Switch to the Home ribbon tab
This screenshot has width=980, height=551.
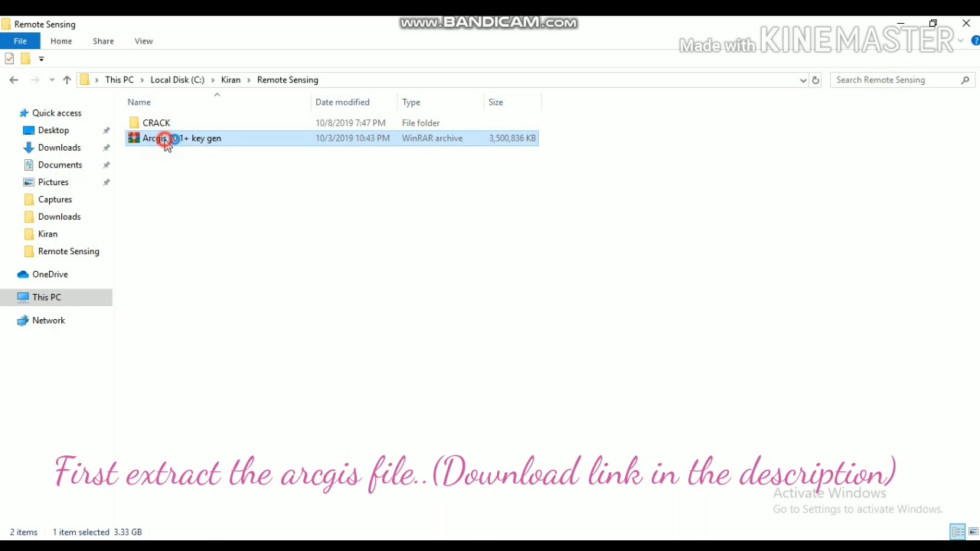tap(61, 41)
